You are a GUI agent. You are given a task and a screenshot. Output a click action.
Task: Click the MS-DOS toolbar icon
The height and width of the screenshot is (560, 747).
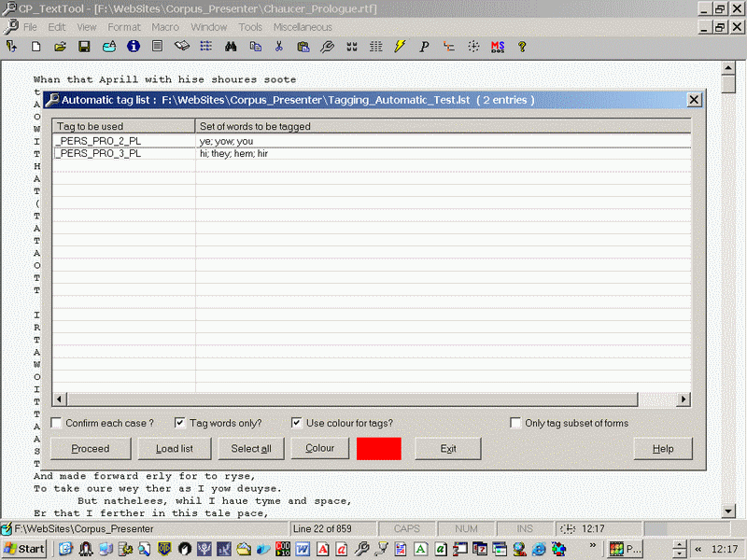coord(498,46)
